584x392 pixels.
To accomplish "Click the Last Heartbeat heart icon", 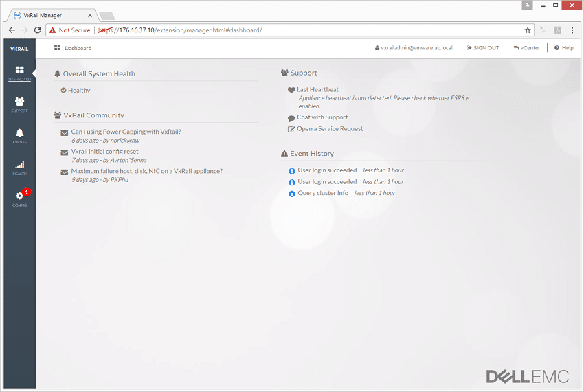I will click(291, 90).
